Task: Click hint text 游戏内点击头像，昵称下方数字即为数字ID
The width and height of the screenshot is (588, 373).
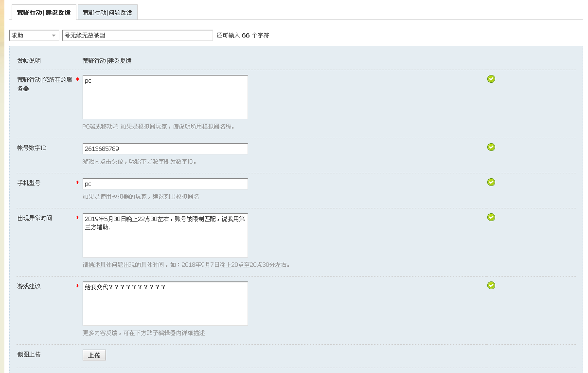Action: click(x=140, y=162)
